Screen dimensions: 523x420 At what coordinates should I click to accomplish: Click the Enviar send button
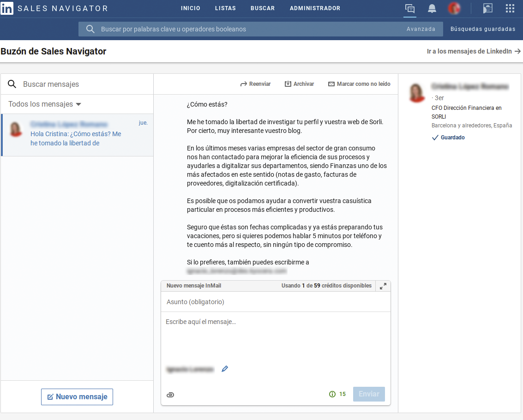coord(369,394)
